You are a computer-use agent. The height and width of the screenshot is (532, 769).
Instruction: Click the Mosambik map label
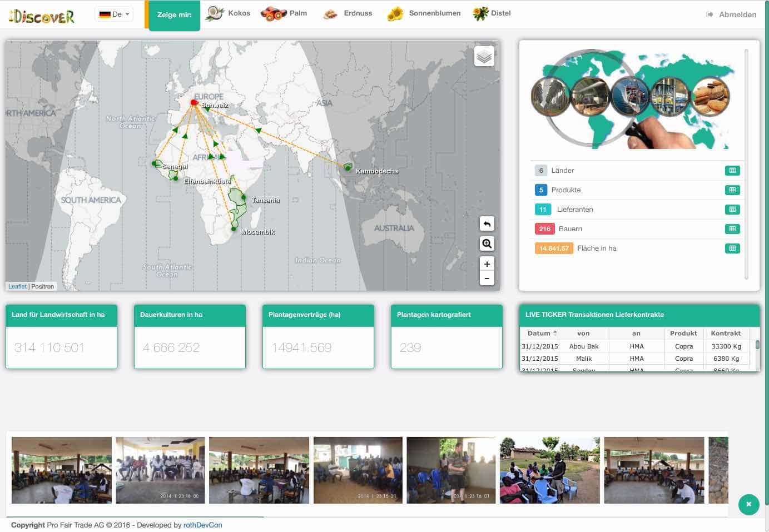(258, 232)
